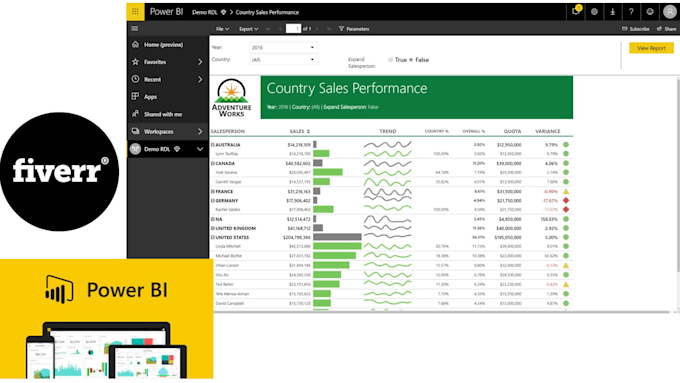
Task: Click the Share button label
Action: pyautogui.click(x=670, y=29)
